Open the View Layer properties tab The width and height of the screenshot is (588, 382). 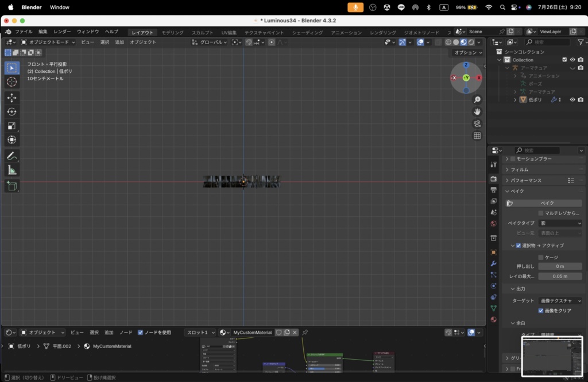493,201
